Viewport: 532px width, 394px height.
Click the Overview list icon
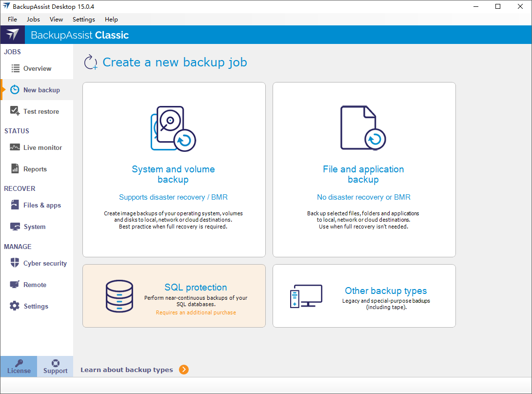coord(15,68)
